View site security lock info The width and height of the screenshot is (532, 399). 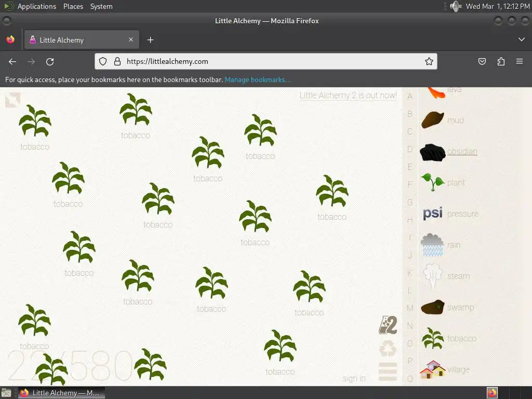click(x=117, y=61)
